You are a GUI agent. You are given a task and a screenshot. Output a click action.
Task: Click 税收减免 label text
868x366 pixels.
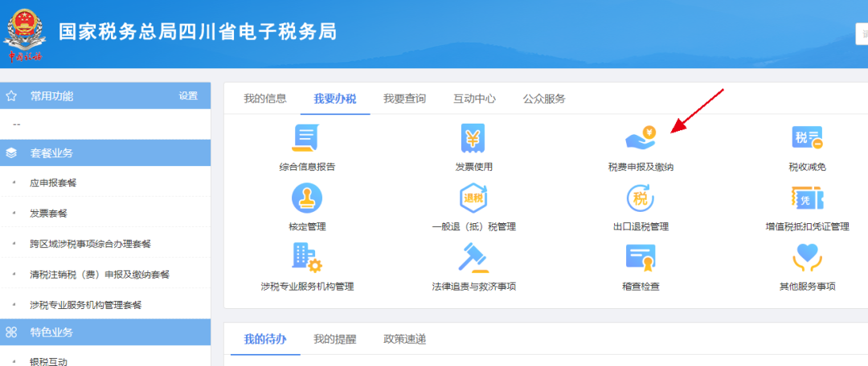point(807,167)
